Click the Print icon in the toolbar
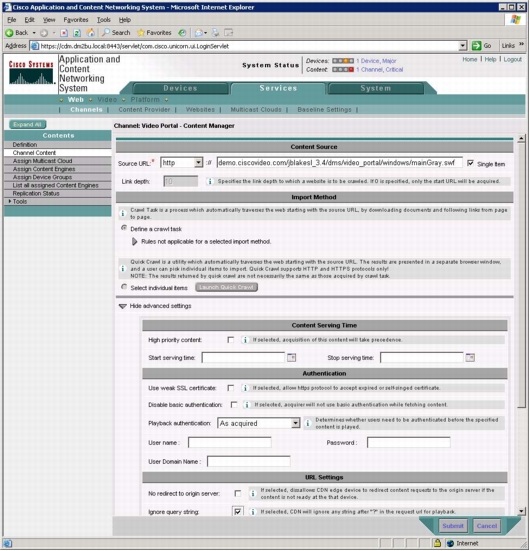This screenshot has height=551, width=530. (215, 33)
